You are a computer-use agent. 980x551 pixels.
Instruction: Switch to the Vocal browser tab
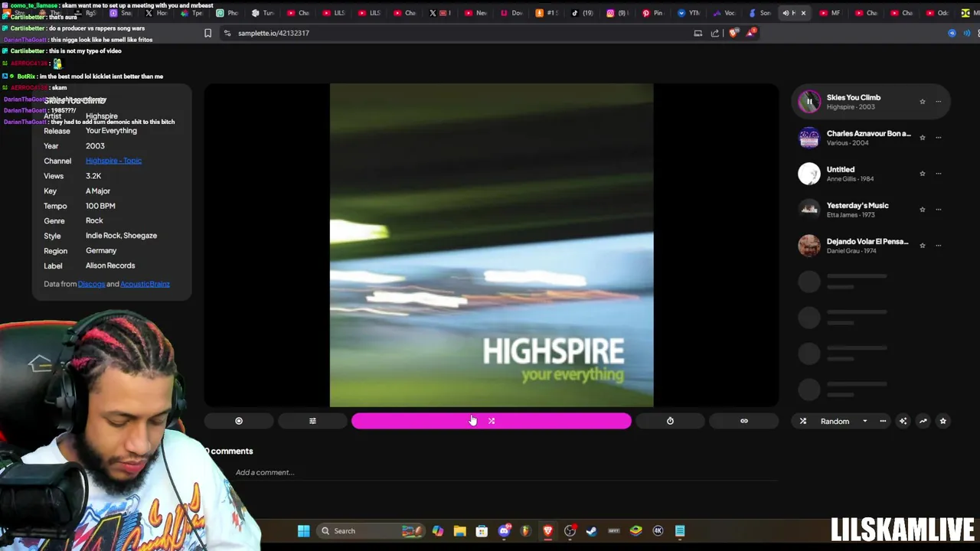[724, 13]
